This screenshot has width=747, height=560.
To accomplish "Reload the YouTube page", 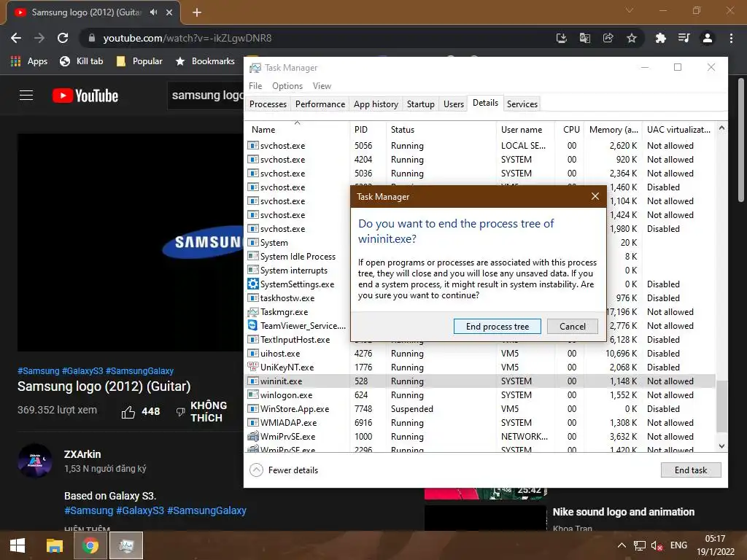I will [63, 38].
